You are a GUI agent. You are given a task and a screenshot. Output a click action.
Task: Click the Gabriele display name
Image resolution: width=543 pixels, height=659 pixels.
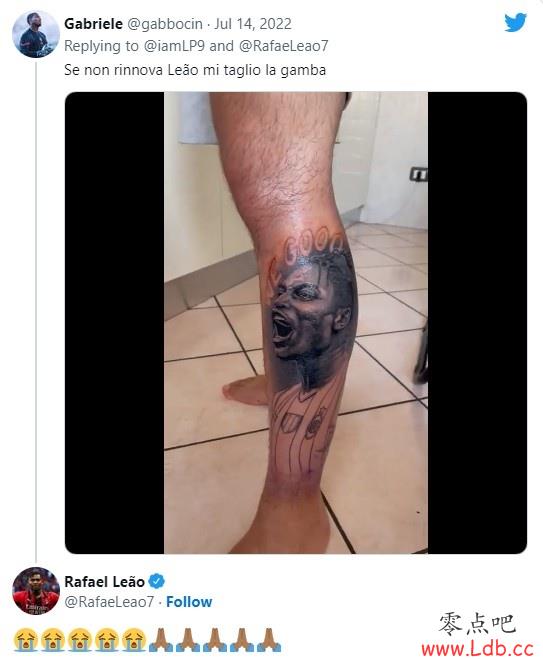93,24
